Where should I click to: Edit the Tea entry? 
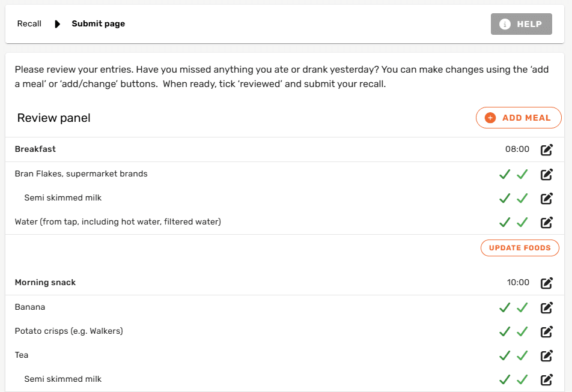pos(547,355)
